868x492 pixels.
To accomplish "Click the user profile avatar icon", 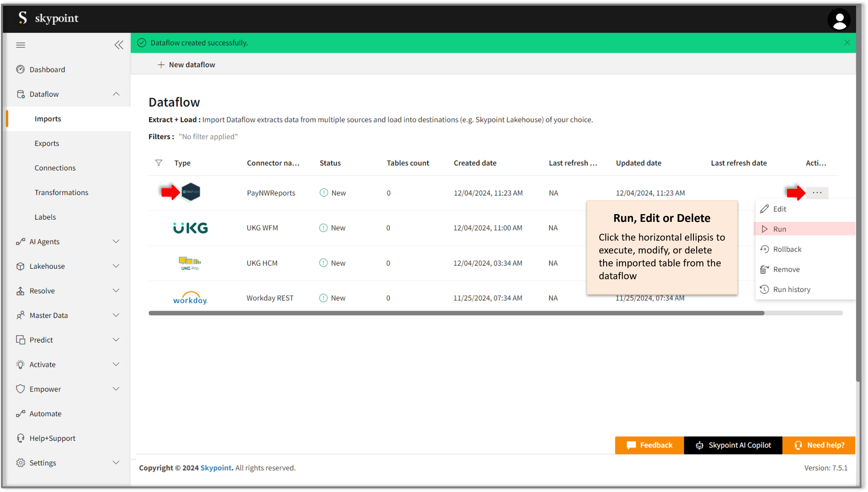I will pyautogui.click(x=839, y=20).
